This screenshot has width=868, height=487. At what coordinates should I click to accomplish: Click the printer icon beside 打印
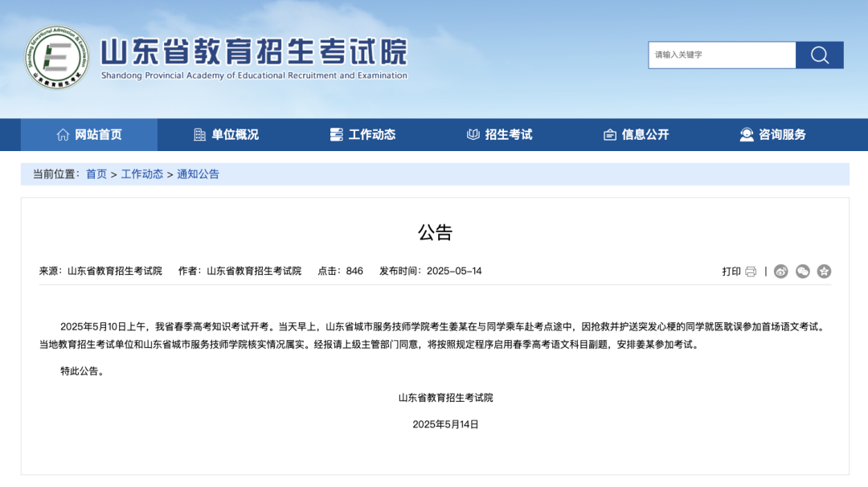pyautogui.click(x=751, y=272)
